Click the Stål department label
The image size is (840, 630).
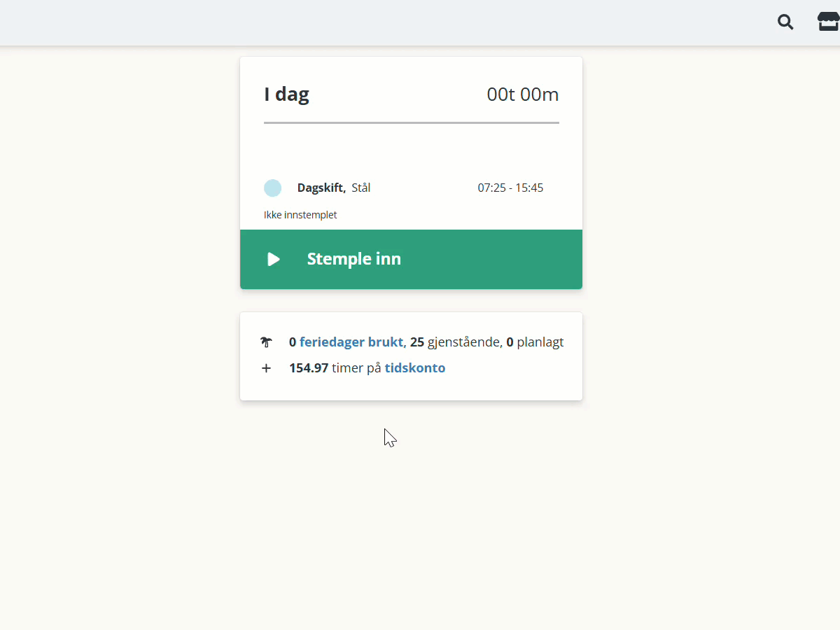tap(361, 188)
